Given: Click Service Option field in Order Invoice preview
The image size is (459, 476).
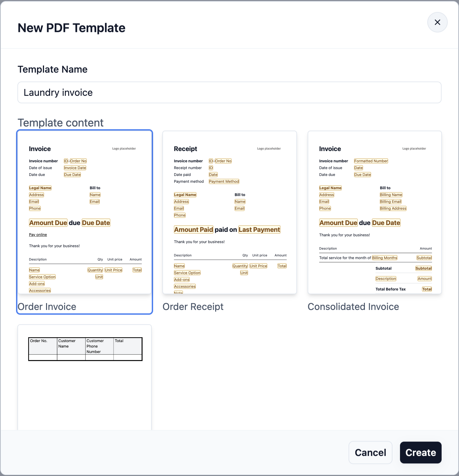Looking at the screenshot, I should (x=42, y=277).
